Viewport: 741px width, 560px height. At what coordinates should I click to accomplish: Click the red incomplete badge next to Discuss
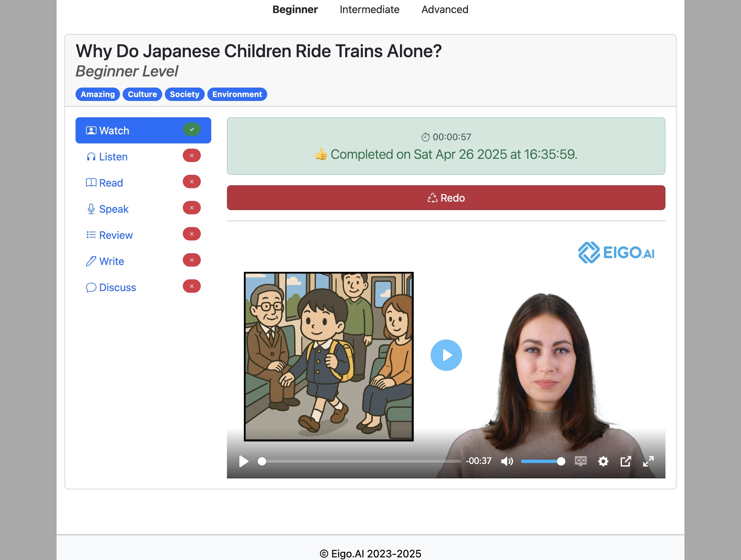pos(192,286)
